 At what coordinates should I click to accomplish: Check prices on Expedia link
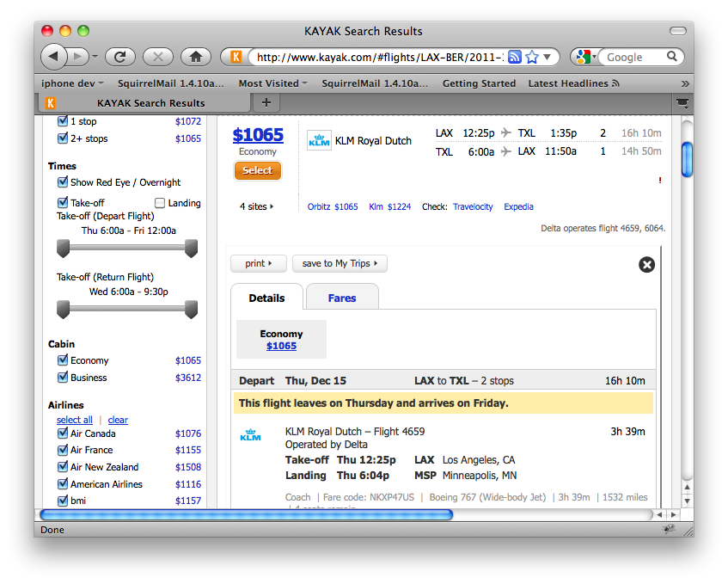tap(518, 206)
